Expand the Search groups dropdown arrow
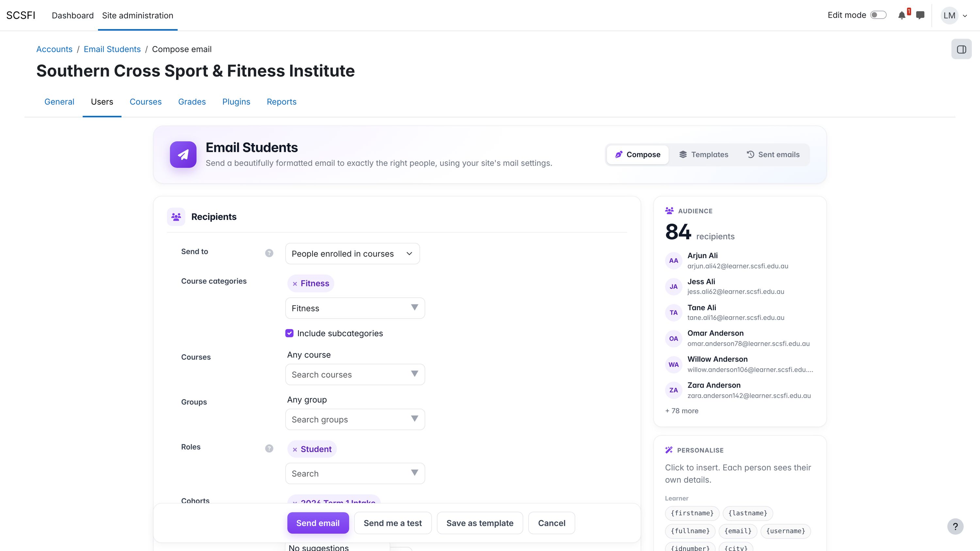The image size is (980, 551). [415, 419]
